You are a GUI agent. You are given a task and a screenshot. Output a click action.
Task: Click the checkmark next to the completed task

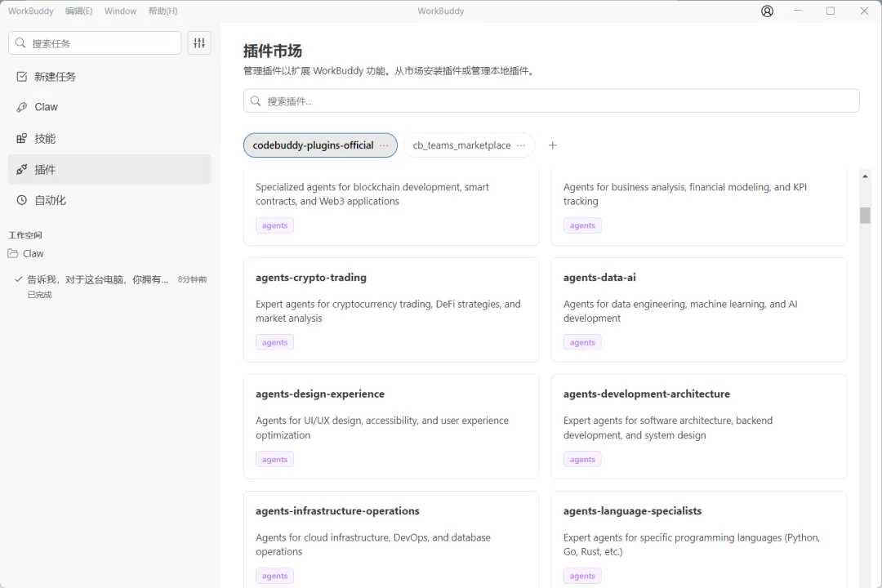[x=19, y=279]
